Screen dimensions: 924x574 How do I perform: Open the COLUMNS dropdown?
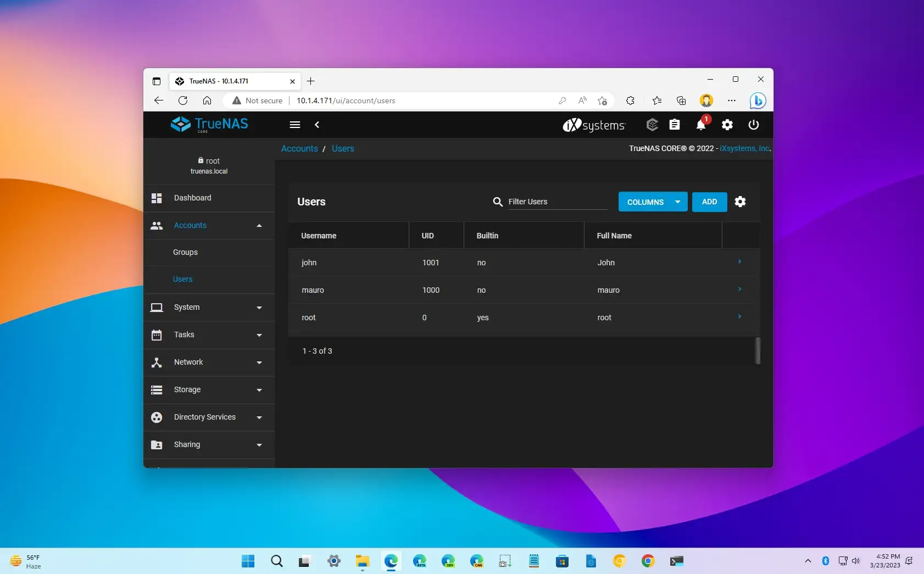click(653, 202)
